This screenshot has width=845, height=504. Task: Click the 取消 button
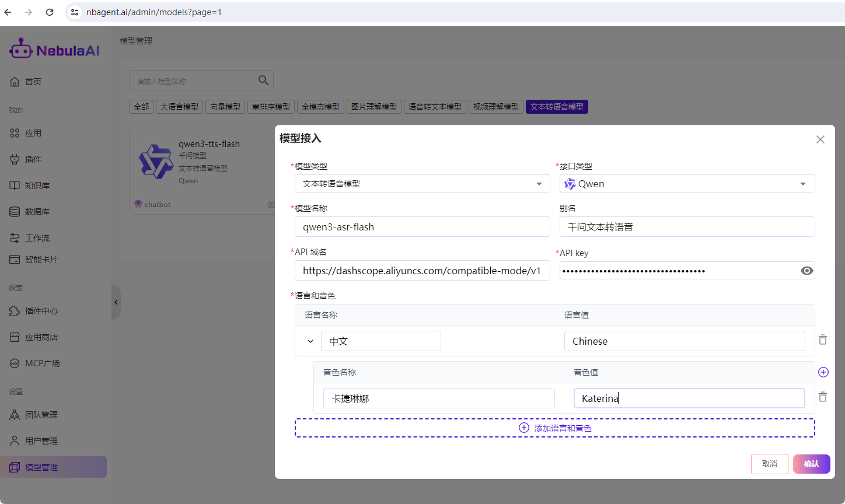pyautogui.click(x=769, y=464)
